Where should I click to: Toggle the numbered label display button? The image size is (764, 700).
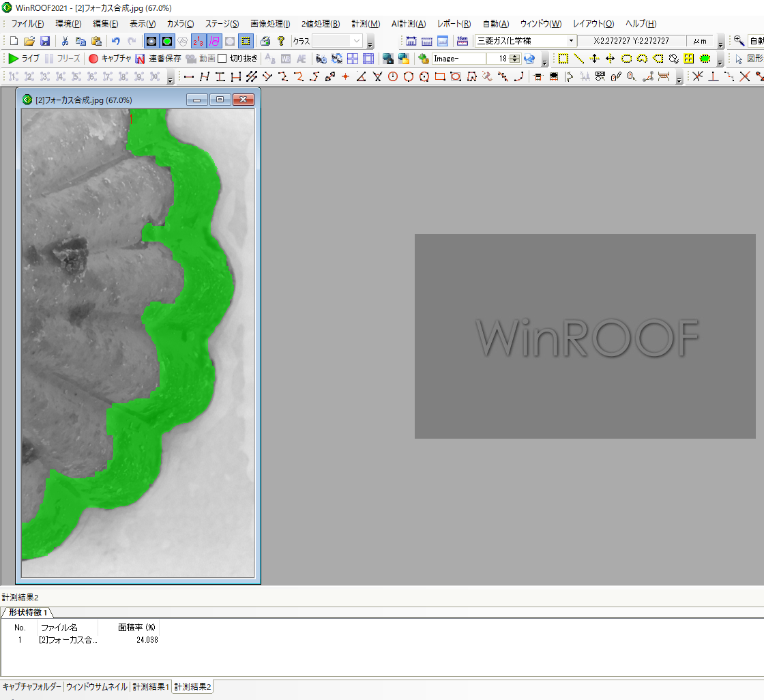(x=198, y=41)
